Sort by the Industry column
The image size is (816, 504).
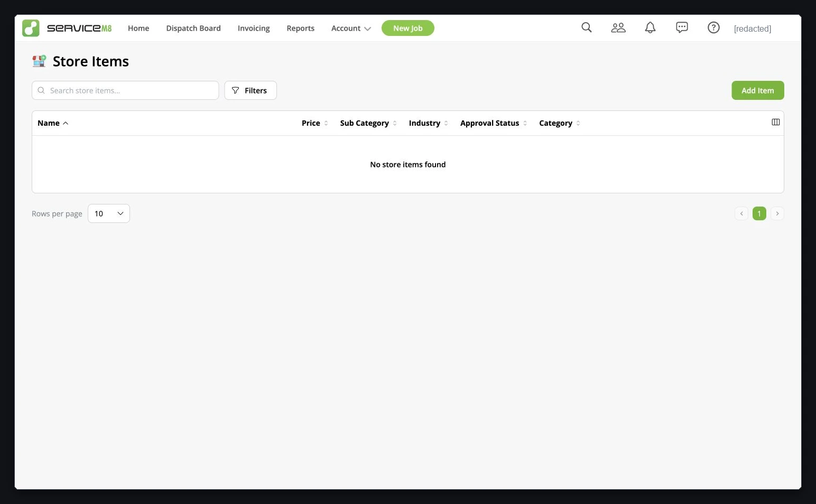point(429,123)
